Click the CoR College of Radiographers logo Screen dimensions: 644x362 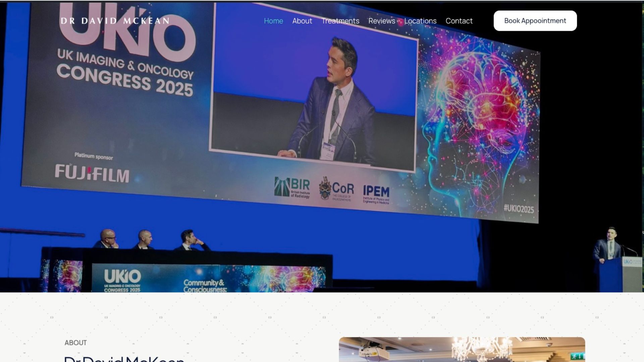pos(336,189)
